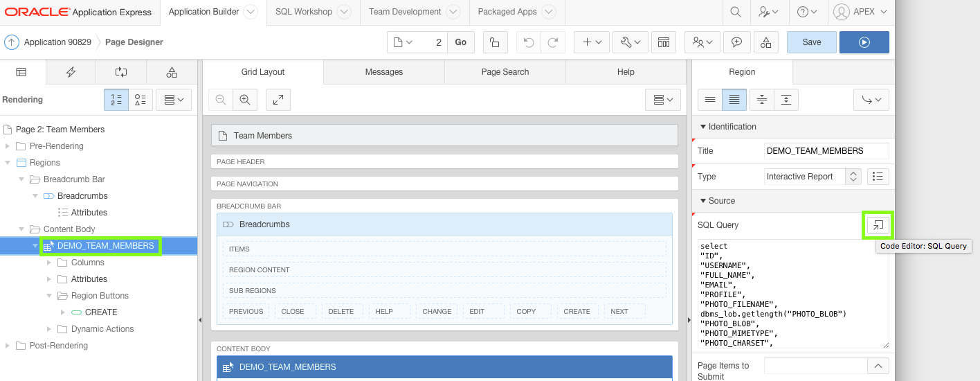
Task: Select DEMO_TEAM_MEMBERS region in tree
Action: 105,246
